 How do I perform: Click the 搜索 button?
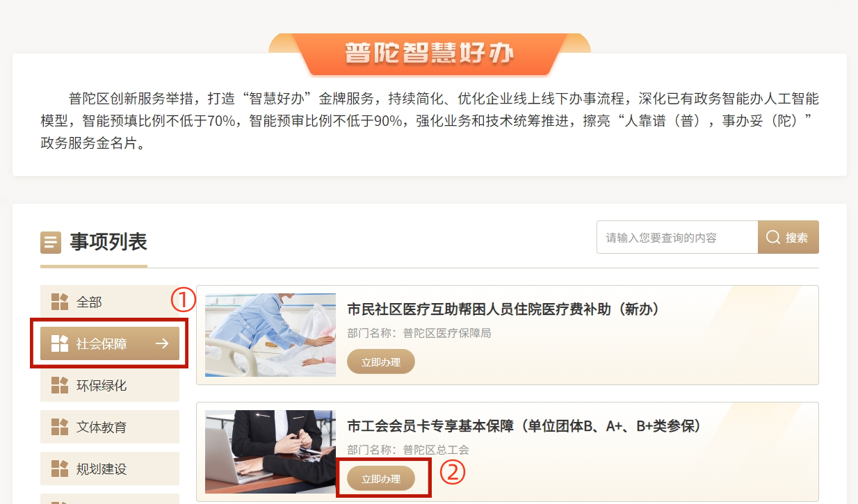tap(788, 237)
